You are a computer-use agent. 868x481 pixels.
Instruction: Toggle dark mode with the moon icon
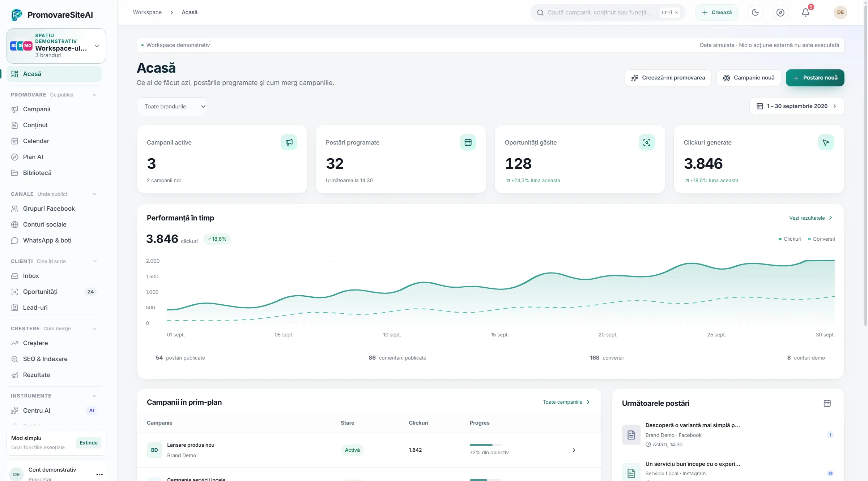pos(755,12)
